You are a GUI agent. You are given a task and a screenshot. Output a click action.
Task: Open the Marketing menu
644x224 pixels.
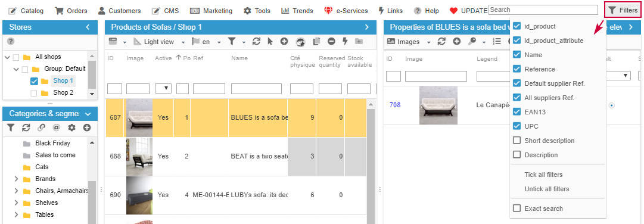point(211,11)
